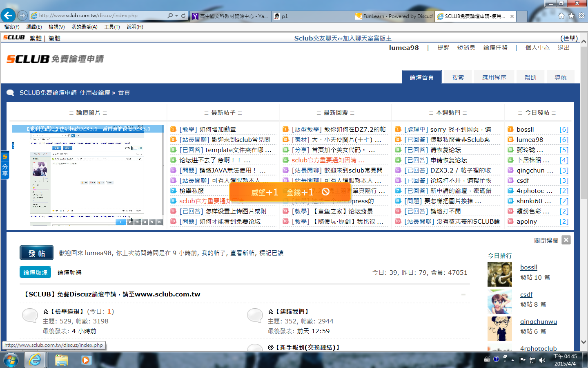Select the 導航 navigation tab
This screenshot has width=588, height=368.
point(561,77)
